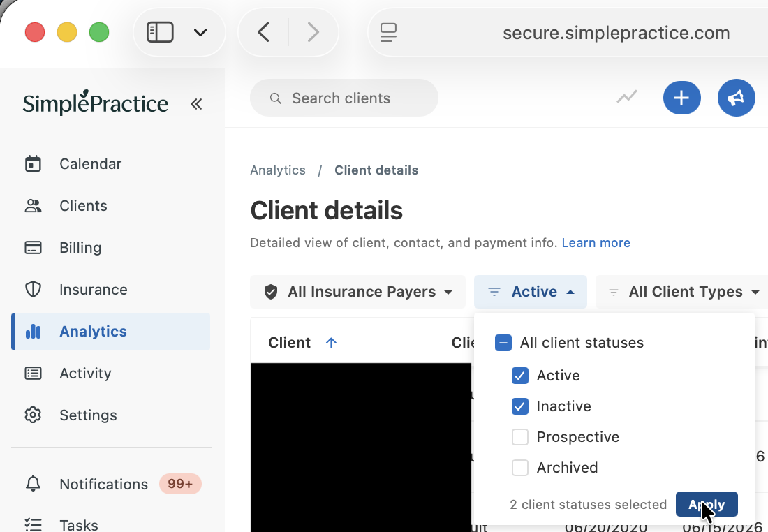The width and height of the screenshot is (768, 532).
Task: Click the page reader icon in address bar
Action: pyautogui.click(x=388, y=33)
